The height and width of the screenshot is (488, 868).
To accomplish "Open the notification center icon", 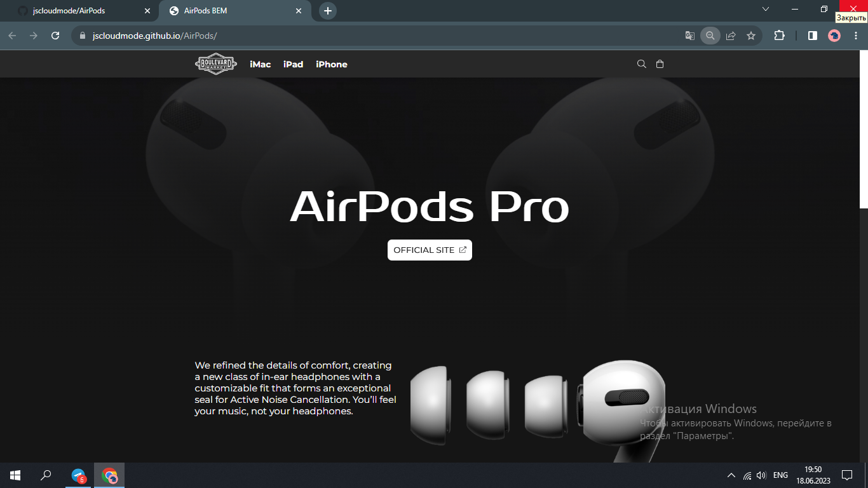I will (x=846, y=475).
